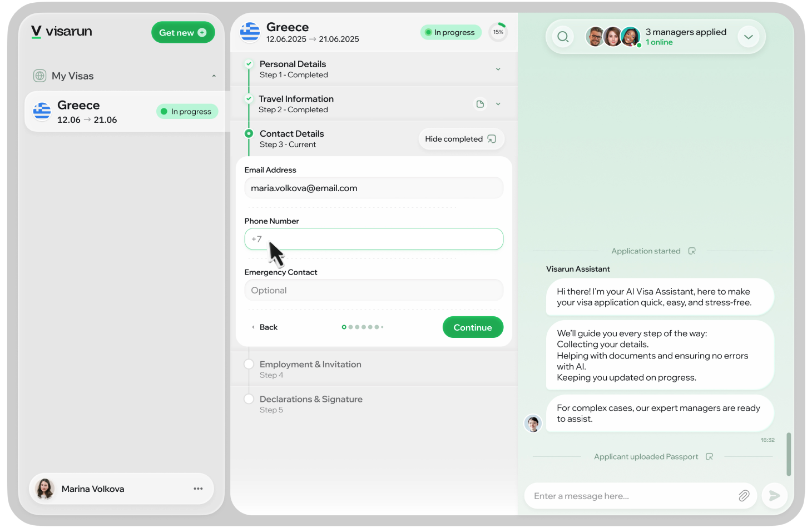This screenshot has width=812, height=528.
Task: Click the link icon next to Application started
Action: coord(692,251)
